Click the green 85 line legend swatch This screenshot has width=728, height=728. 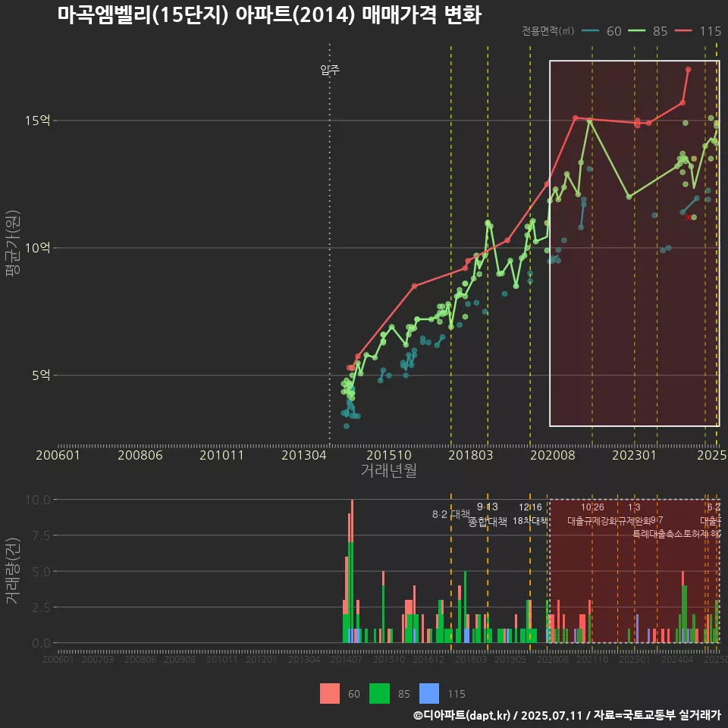[636, 31]
